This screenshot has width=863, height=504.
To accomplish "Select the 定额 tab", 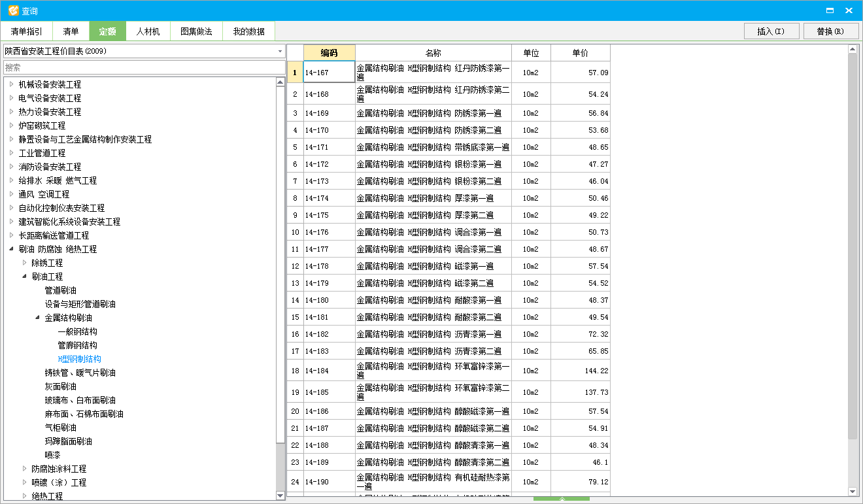I will (x=108, y=31).
